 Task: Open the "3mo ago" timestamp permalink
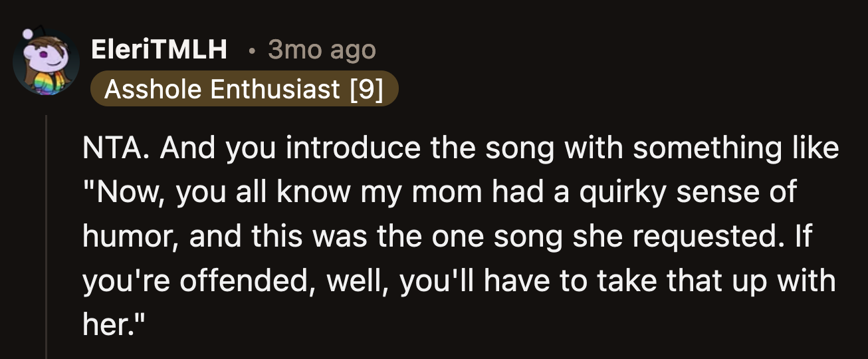pyautogui.click(x=322, y=50)
